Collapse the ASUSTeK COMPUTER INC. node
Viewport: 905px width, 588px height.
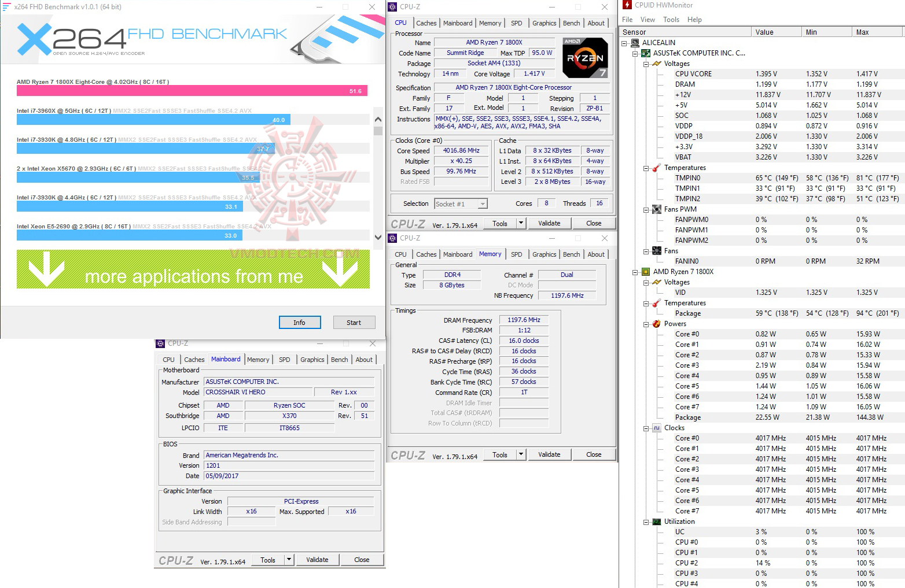pyautogui.click(x=635, y=54)
